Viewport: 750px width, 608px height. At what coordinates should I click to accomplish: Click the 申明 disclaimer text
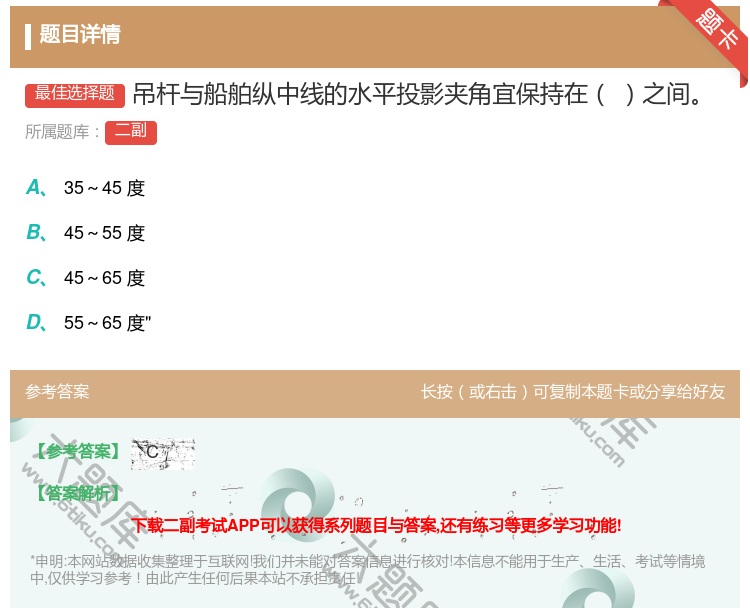[367, 570]
